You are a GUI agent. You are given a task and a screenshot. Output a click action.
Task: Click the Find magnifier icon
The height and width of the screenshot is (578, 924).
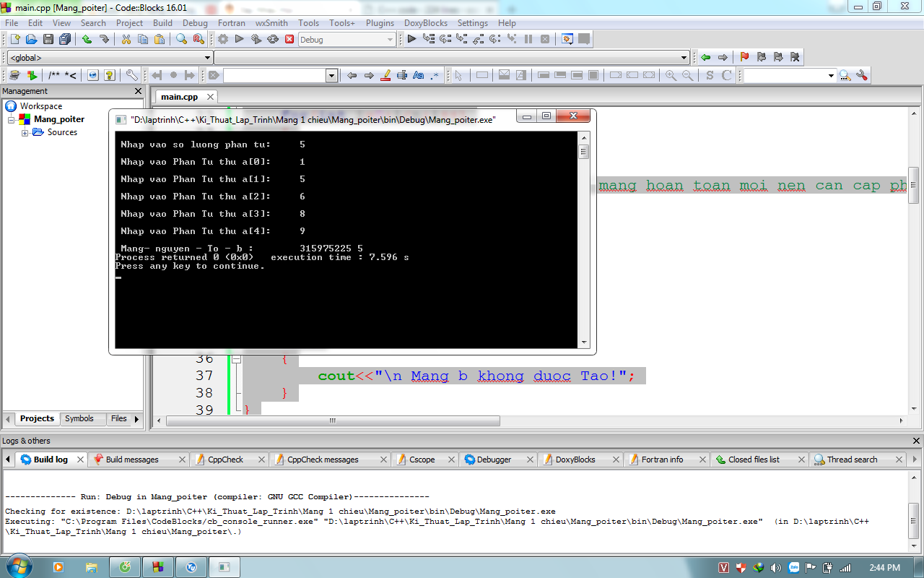[182, 40]
